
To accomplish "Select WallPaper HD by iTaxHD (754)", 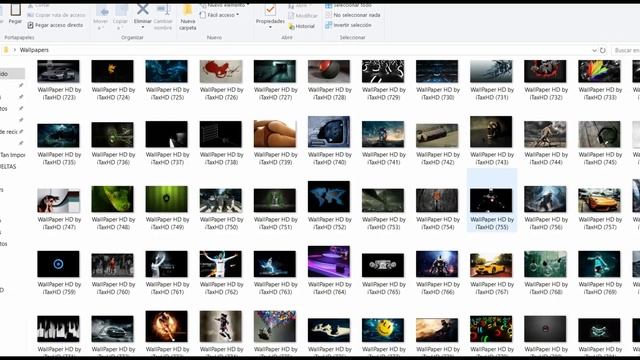I will click(x=437, y=208).
